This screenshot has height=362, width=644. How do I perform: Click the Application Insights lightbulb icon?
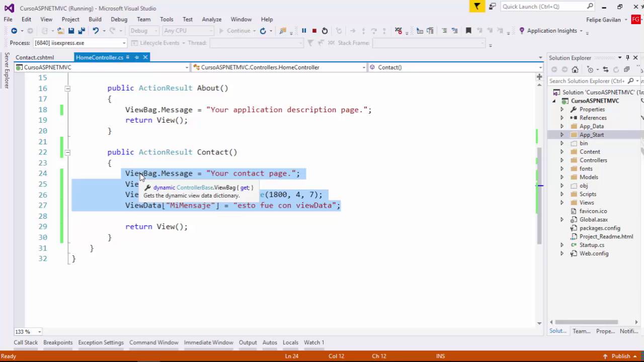522,31
